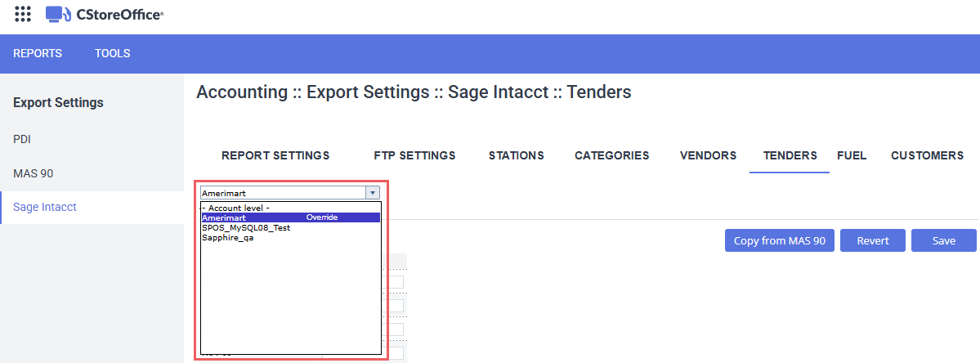Image resolution: width=980 pixels, height=363 pixels.
Task: Switch to the CATEGORIES tab
Action: (x=612, y=155)
